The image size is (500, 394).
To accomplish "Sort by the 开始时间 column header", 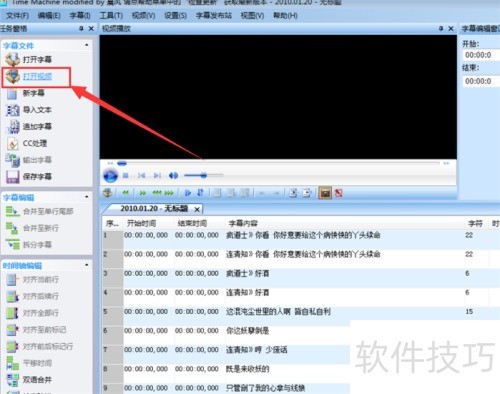I will tap(141, 223).
